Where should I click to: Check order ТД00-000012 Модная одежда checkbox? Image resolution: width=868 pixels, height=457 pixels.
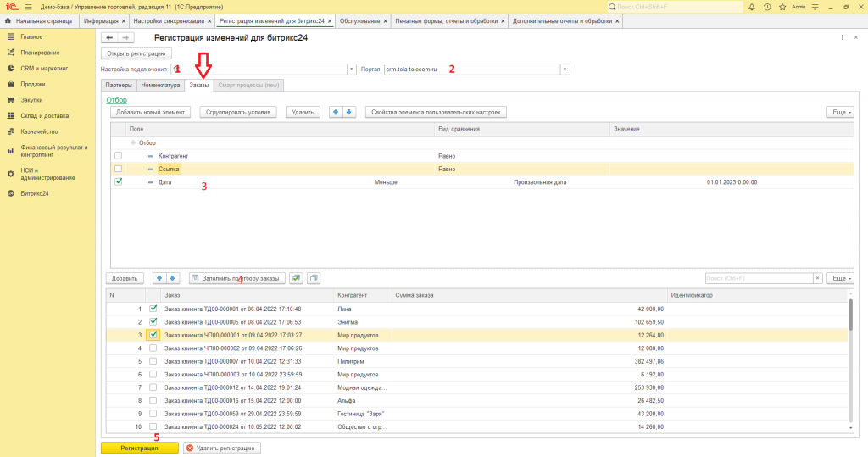tap(153, 387)
